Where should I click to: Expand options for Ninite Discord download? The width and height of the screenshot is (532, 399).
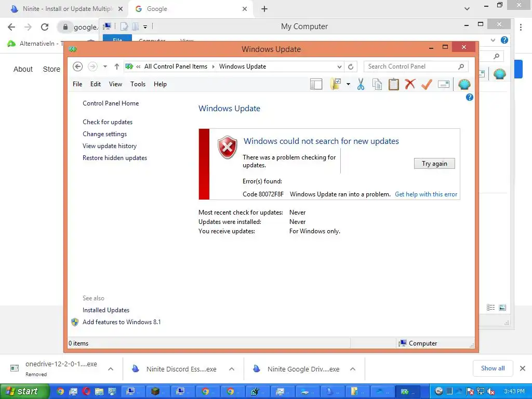pos(232,369)
